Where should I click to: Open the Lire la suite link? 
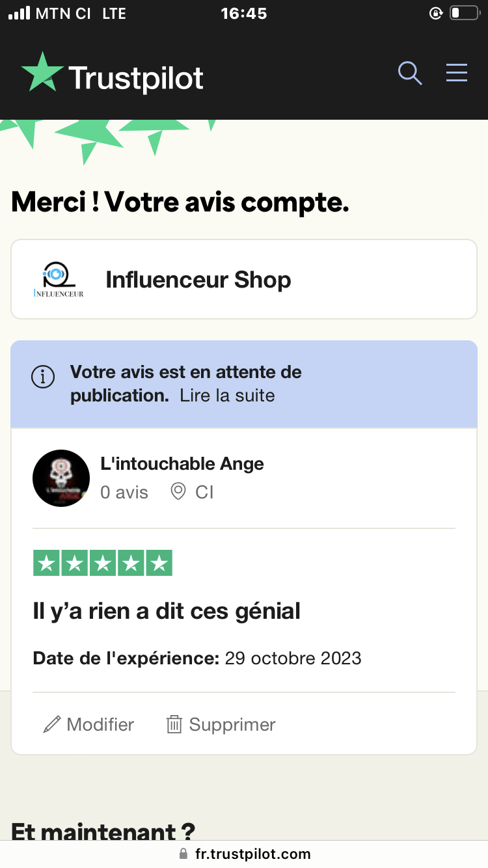click(x=228, y=396)
